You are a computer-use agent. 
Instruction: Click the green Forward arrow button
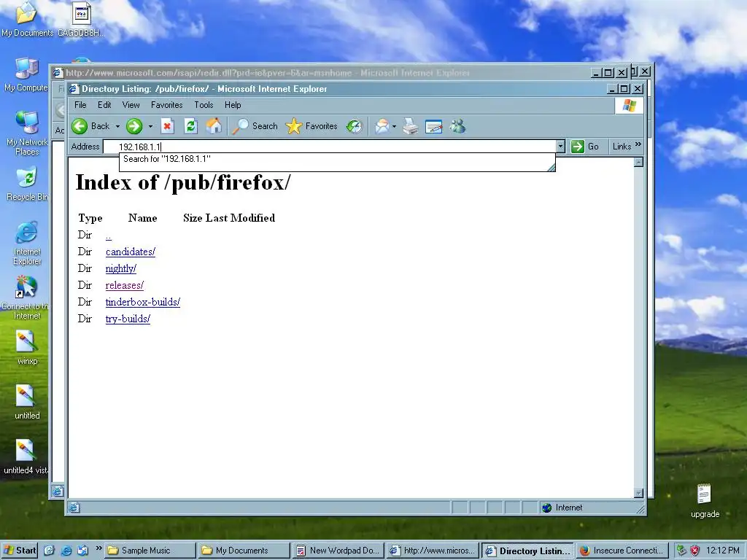134,126
